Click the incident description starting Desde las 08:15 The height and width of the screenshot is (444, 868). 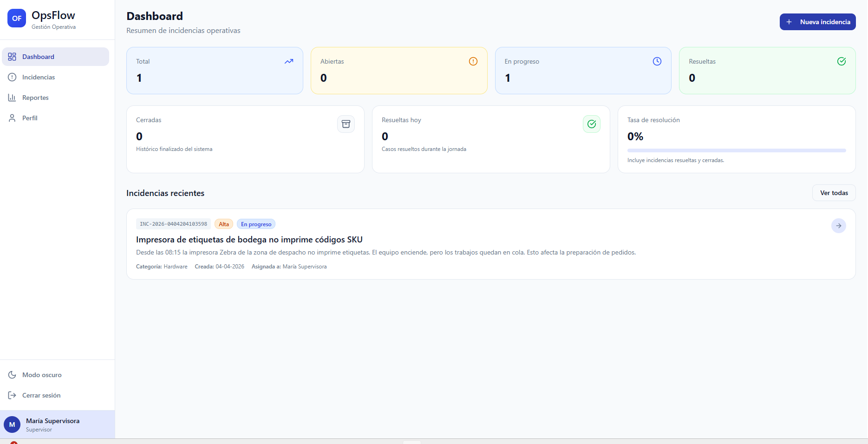pos(386,253)
